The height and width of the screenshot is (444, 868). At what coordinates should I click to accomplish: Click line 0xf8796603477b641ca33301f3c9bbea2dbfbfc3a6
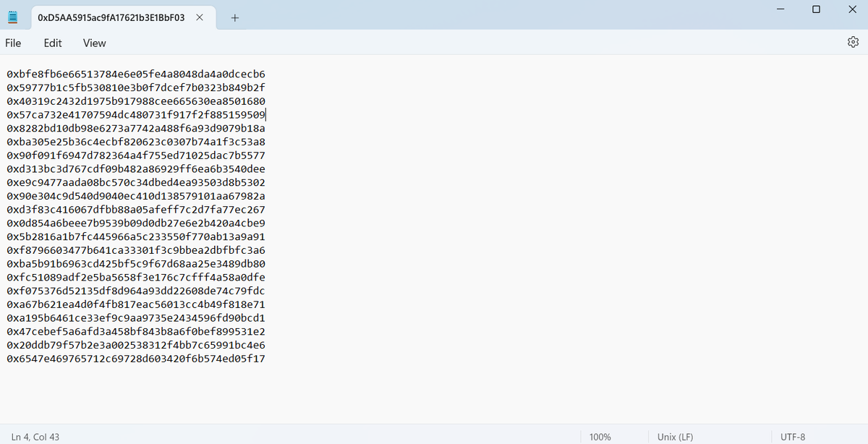coord(136,250)
